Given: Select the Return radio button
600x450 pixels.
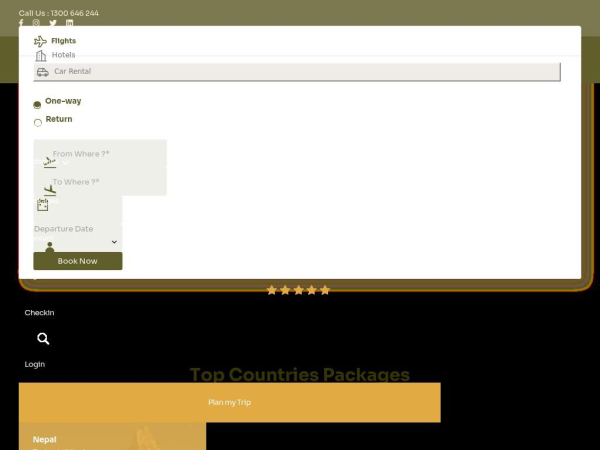Looking at the screenshot, I should pyautogui.click(x=38, y=123).
